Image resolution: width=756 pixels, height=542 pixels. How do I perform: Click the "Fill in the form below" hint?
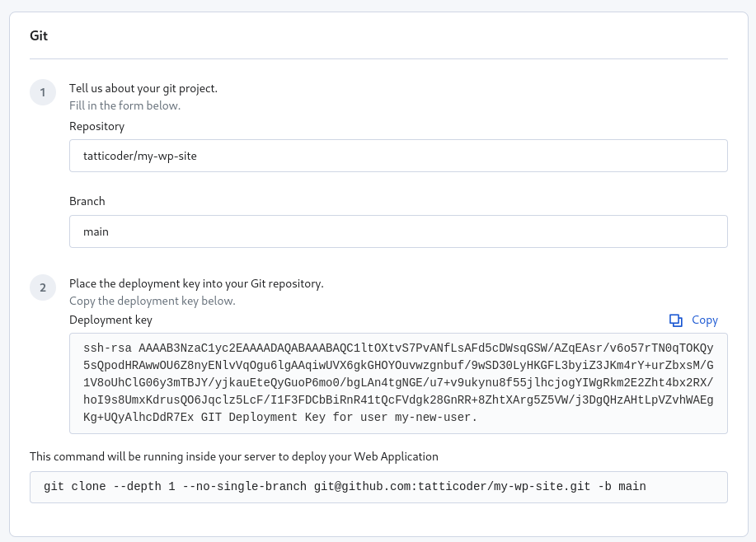click(x=124, y=106)
